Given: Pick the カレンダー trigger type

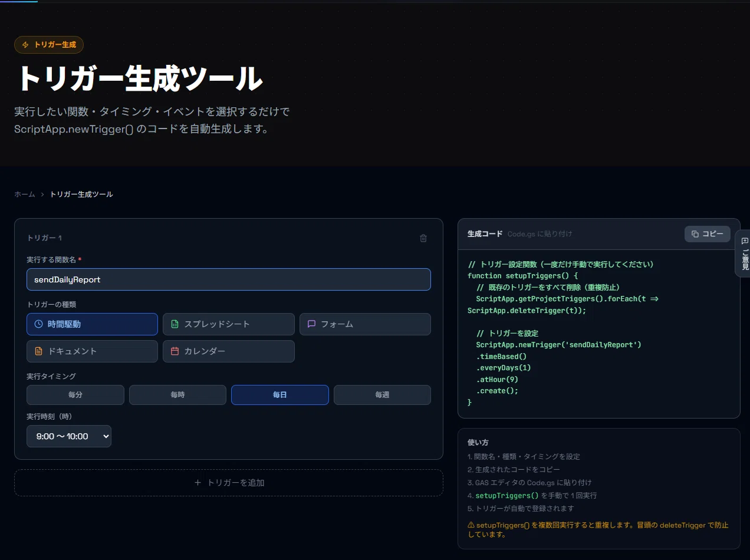Looking at the screenshot, I should pyautogui.click(x=229, y=351).
